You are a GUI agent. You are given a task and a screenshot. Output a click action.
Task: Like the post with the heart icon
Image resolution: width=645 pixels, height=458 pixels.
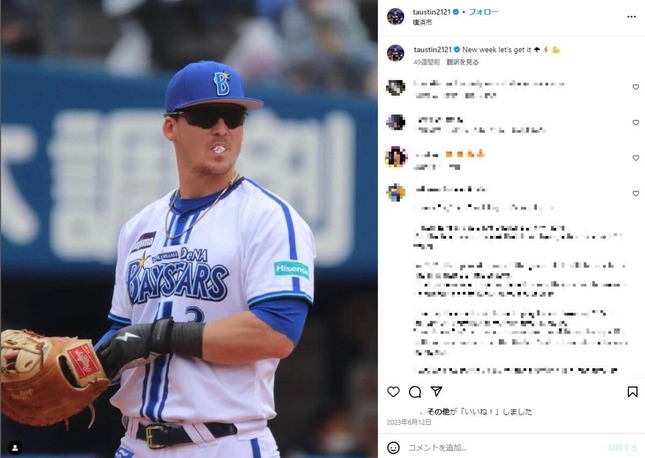click(393, 392)
